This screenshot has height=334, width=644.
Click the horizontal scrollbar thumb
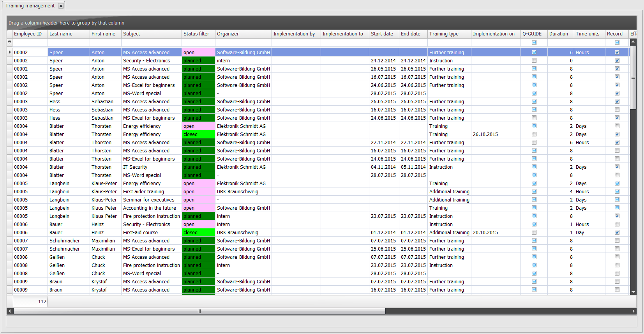tap(199, 311)
